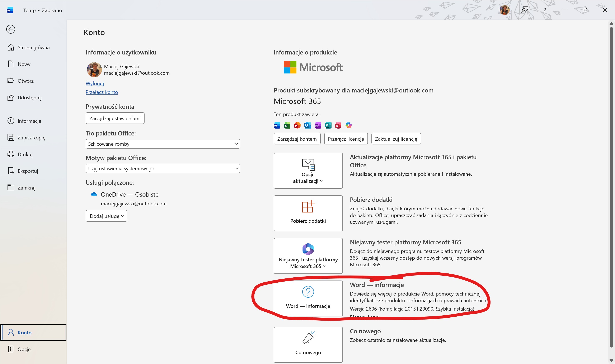Click the back arrow icon
The width and height of the screenshot is (615, 364).
coord(11,29)
